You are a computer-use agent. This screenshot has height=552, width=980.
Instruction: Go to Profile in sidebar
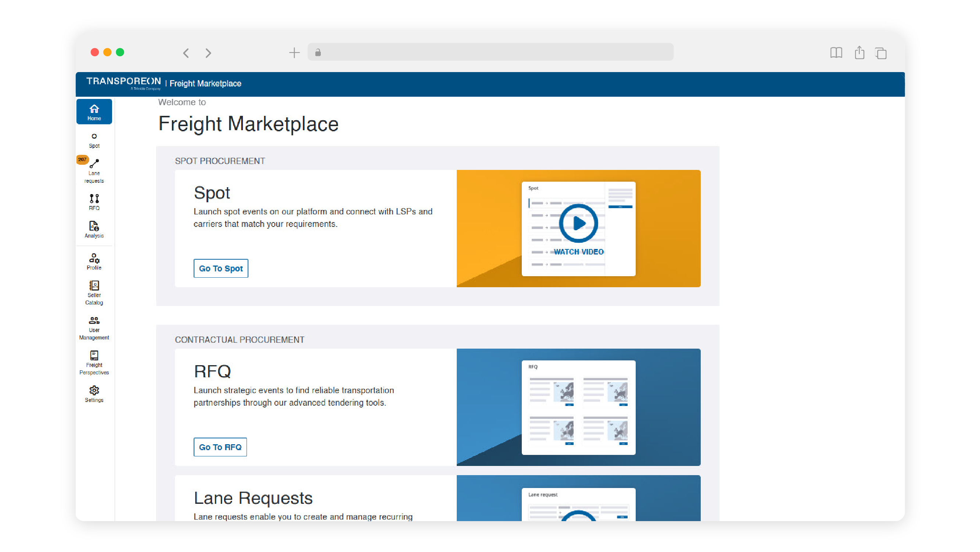(x=94, y=261)
